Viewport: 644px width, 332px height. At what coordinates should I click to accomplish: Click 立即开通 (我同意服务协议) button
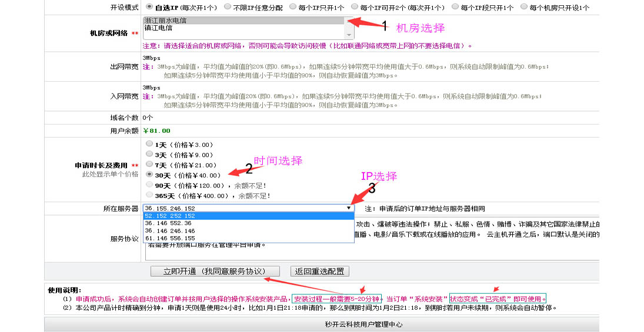206,271
